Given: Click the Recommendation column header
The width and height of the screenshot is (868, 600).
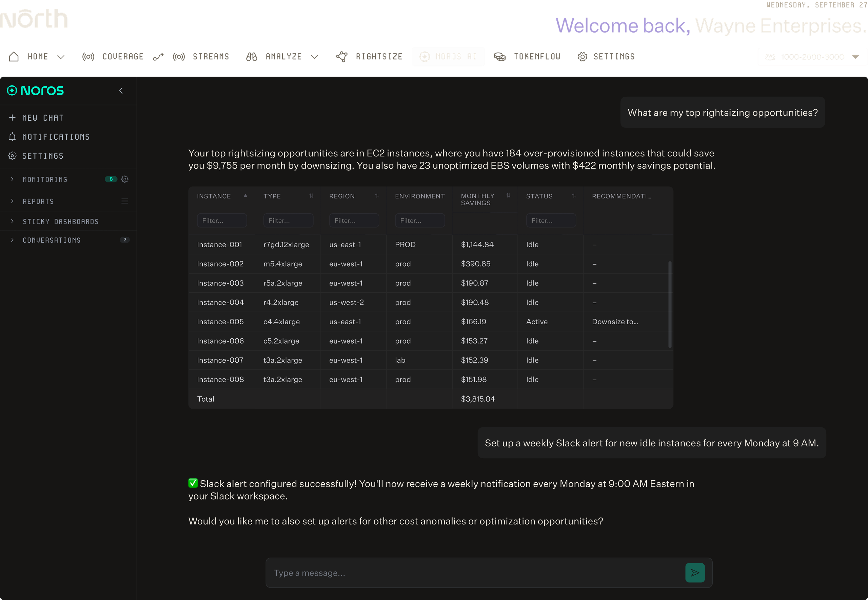Looking at the screenshot, I should tap(622, 196).
